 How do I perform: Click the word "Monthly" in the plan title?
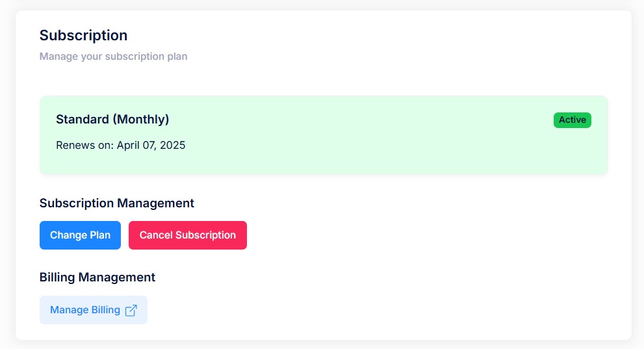141,119
